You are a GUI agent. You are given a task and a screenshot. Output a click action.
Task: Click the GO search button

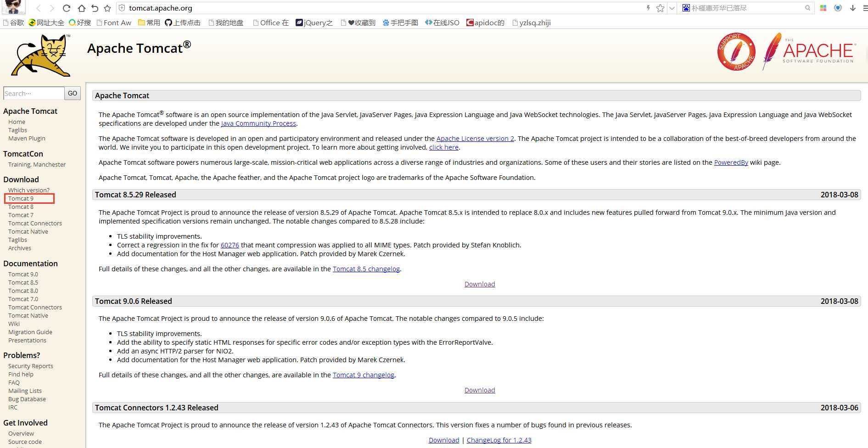tap(73, 93)
